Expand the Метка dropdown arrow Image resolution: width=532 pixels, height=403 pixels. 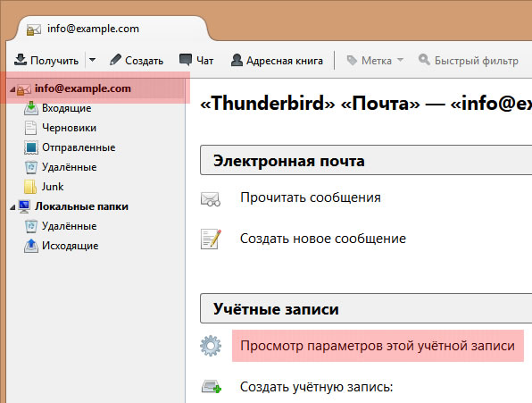(x=400, y=60)
